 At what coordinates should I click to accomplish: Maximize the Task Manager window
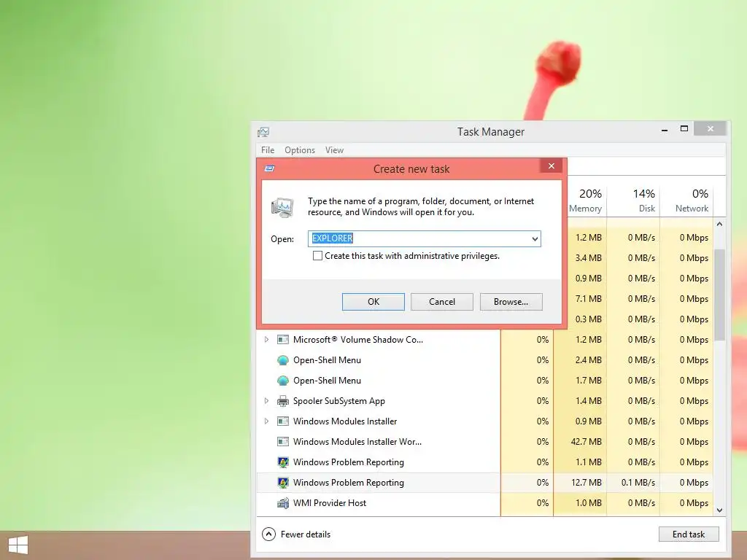(x=684, y=128)
